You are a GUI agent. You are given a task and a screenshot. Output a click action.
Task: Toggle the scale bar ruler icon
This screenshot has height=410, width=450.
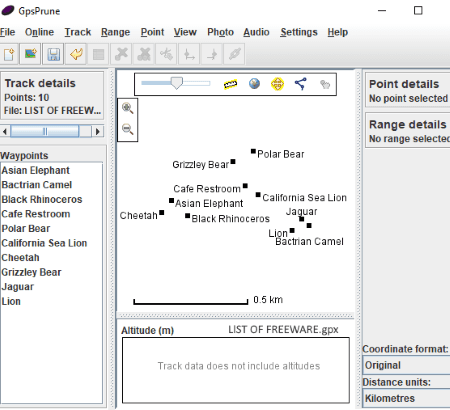click(230, 84)
